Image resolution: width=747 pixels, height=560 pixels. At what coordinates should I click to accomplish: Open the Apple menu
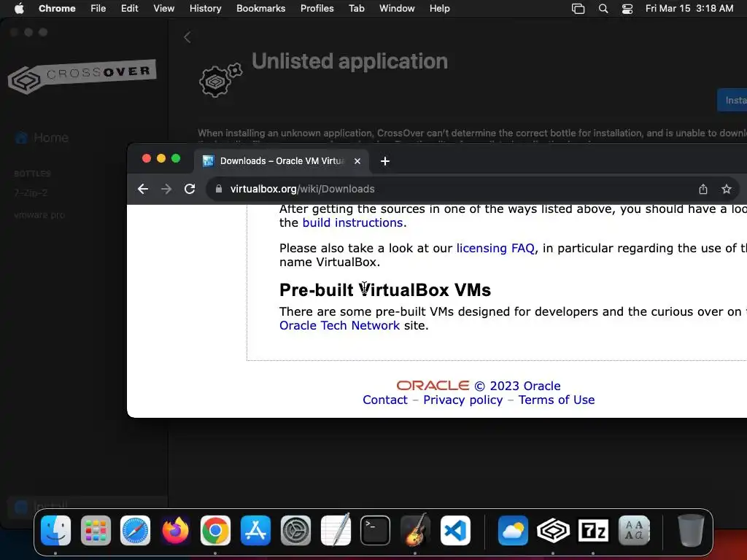coord(19,8)
